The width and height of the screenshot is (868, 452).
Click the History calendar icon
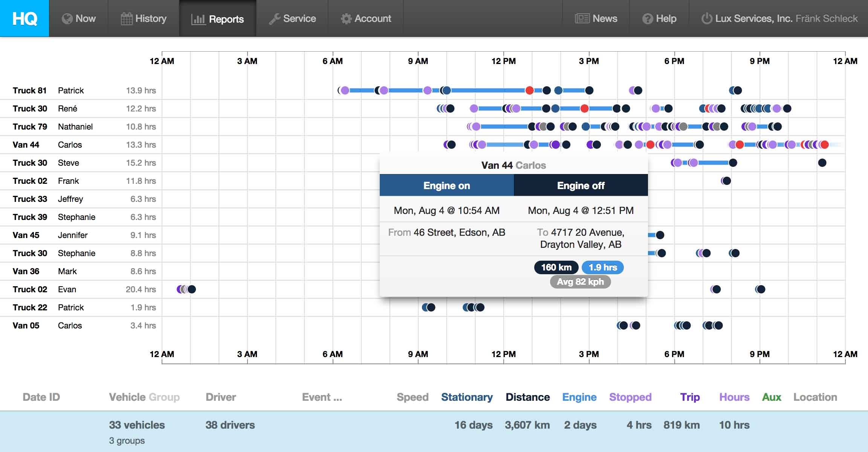(x=127, y=19)
